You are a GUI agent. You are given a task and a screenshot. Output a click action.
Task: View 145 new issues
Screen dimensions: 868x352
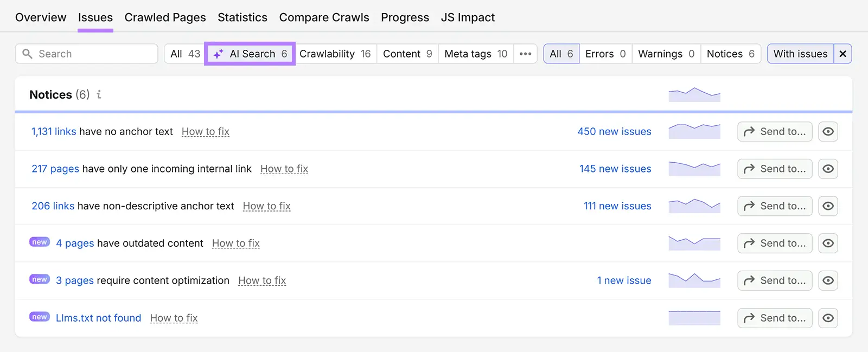tap(615, 169)
